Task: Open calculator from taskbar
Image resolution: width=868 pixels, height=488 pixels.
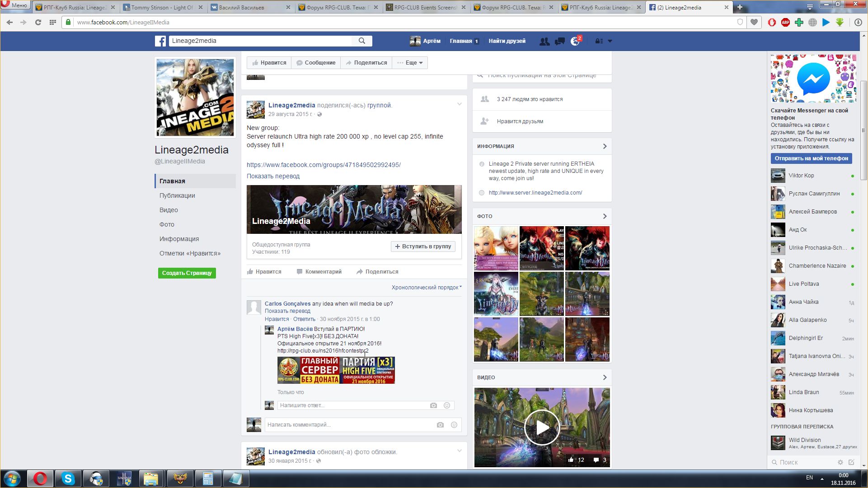Action: click(x=207, y=479)
